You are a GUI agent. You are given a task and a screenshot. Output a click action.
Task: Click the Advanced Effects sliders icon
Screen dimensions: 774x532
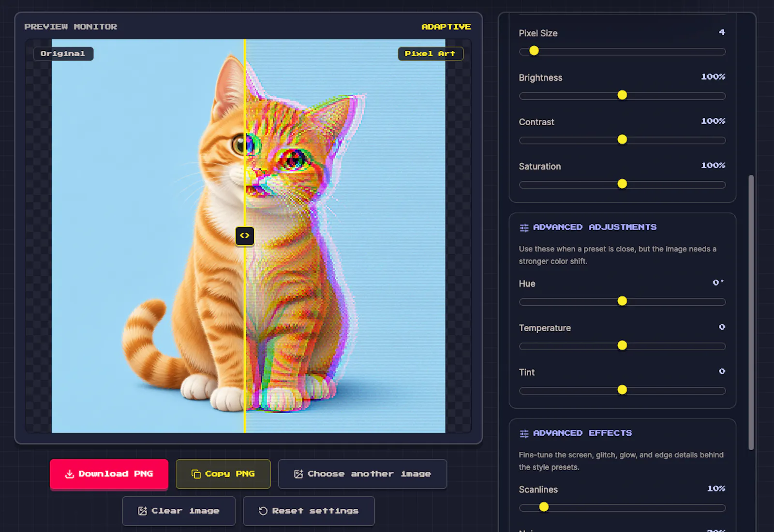click(x=524, y=434)
